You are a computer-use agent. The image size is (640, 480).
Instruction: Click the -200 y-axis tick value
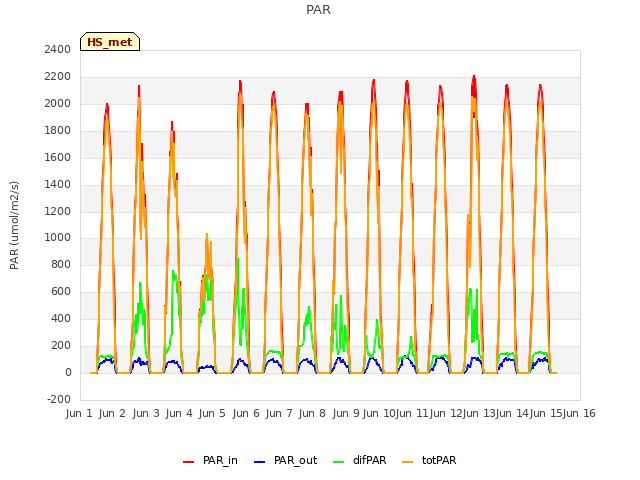click(x=59, y=399)
